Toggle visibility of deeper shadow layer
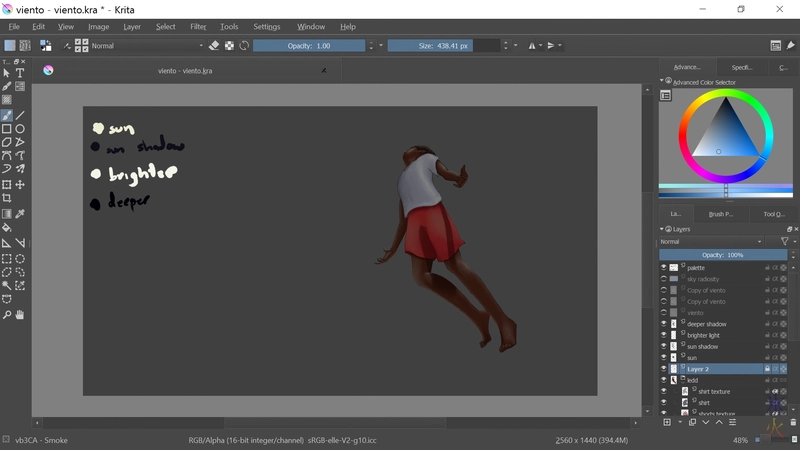Screen dimensions: 800x450 663,324
